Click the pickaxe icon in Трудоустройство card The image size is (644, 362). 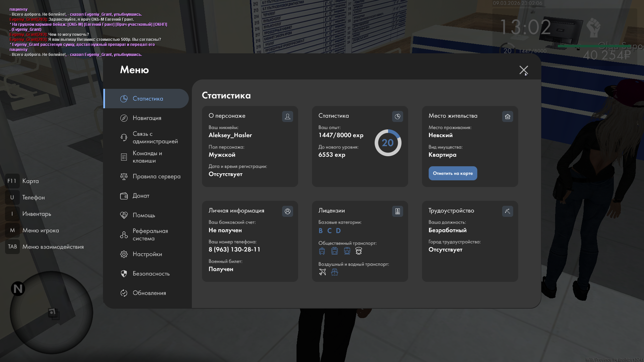point(507,211)
